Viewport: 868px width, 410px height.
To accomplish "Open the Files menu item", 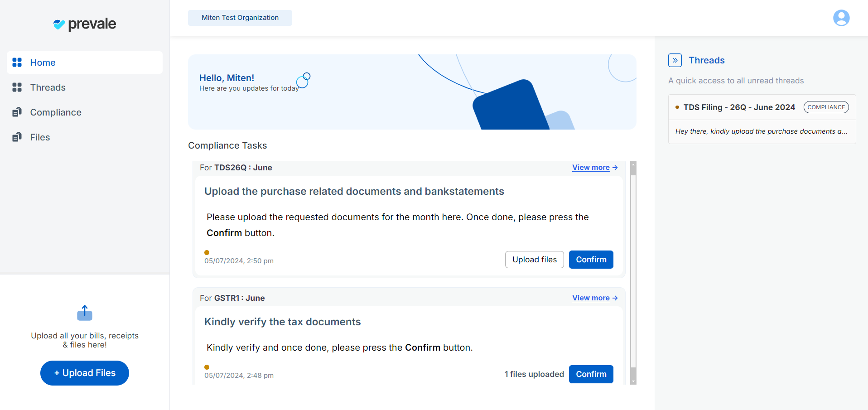I will coord(40,137).
